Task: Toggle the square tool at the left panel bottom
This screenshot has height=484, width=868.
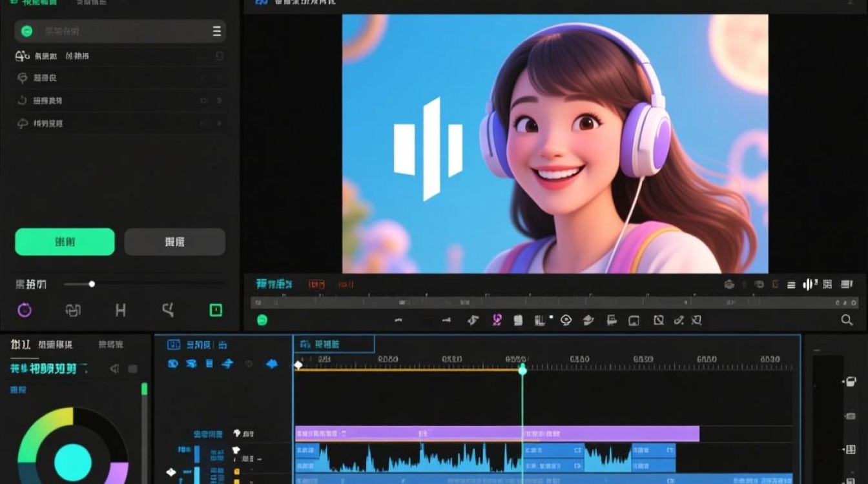Action: 214,310
